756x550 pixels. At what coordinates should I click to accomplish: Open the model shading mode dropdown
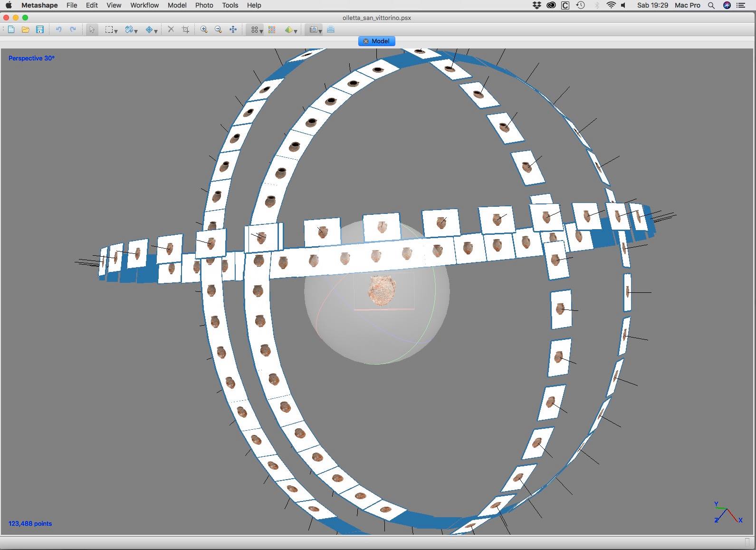[x=296, y=31]
